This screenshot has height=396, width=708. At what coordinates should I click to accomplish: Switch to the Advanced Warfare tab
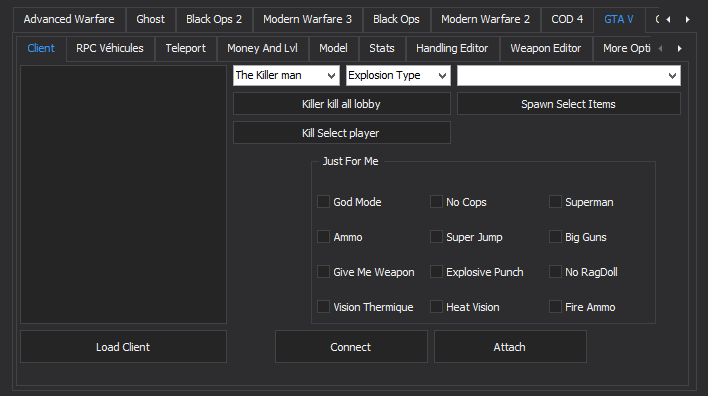[69, 19]
